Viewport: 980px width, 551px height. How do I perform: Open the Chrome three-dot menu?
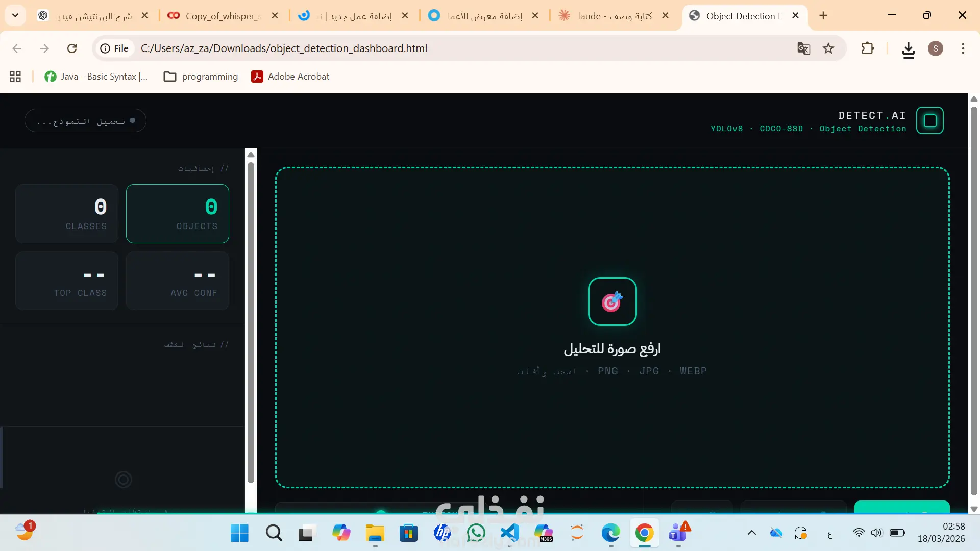tap(963, 48)
